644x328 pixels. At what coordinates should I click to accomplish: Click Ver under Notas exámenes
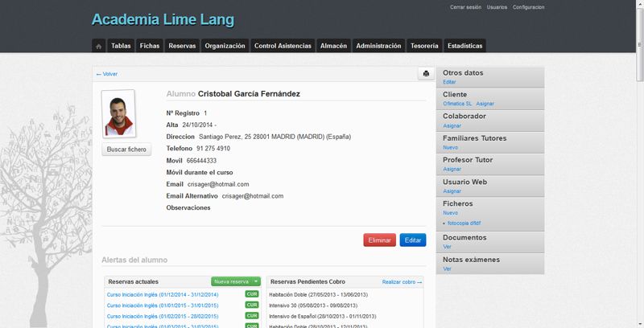tap(447, 269)
